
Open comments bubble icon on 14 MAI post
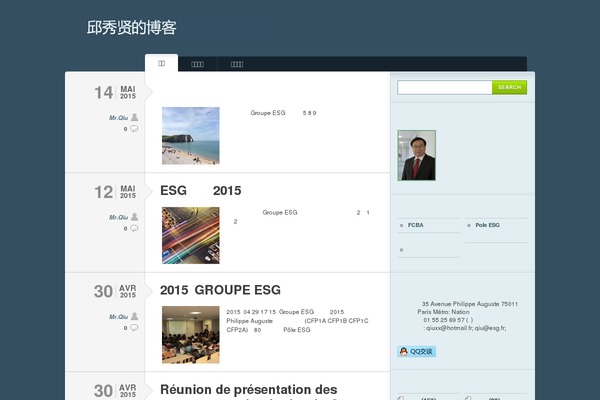[x=134, y=129]
